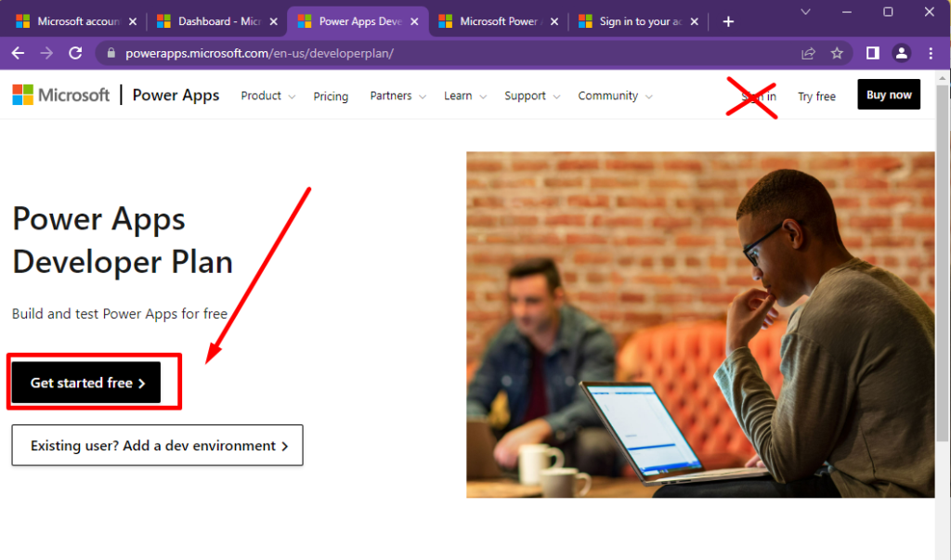The height and width of the screenshot is (560, 951).
Task: Minimize the browser window
Action: (x=847, y=12)
